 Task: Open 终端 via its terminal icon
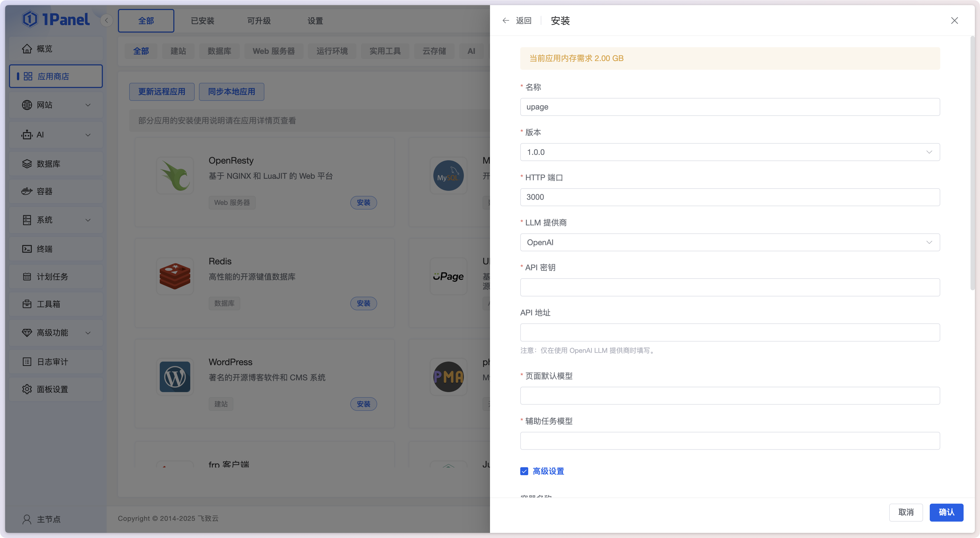27,249
